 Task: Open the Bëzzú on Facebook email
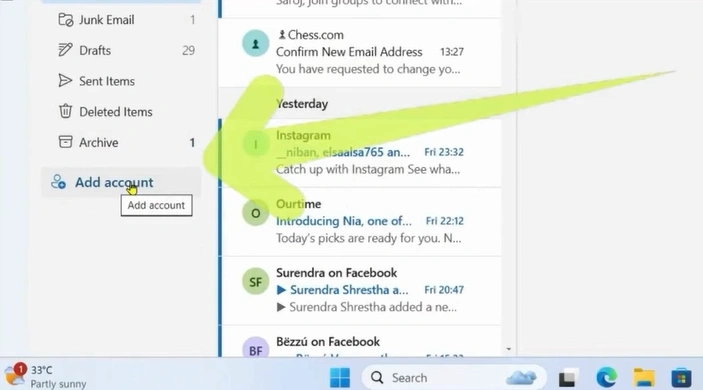click(362, 342)
